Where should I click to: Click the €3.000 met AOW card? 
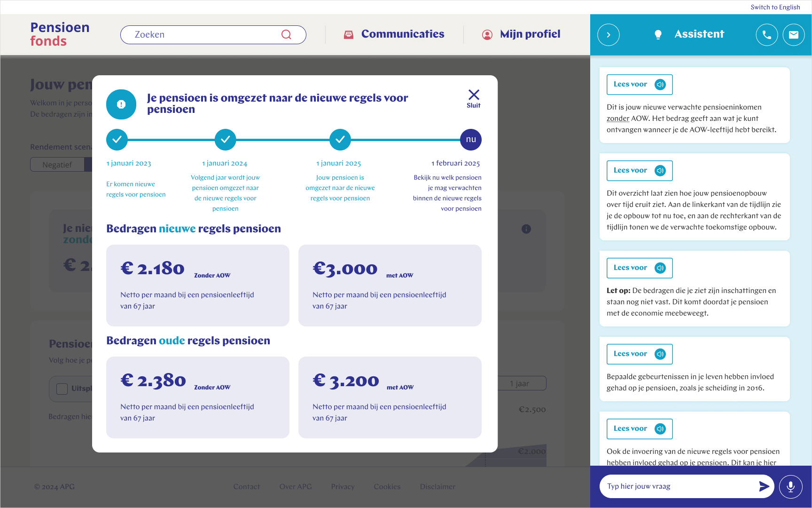click(x=390, y=286)
